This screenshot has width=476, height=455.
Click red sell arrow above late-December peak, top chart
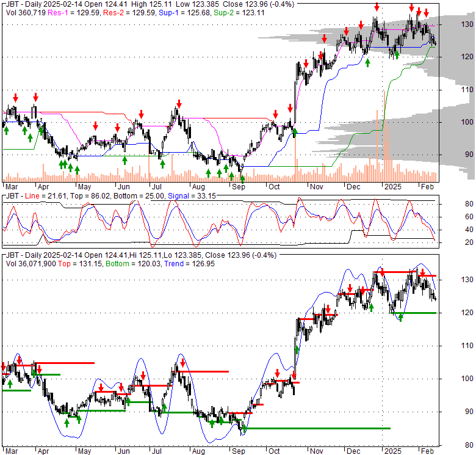(x=377, y=7)
